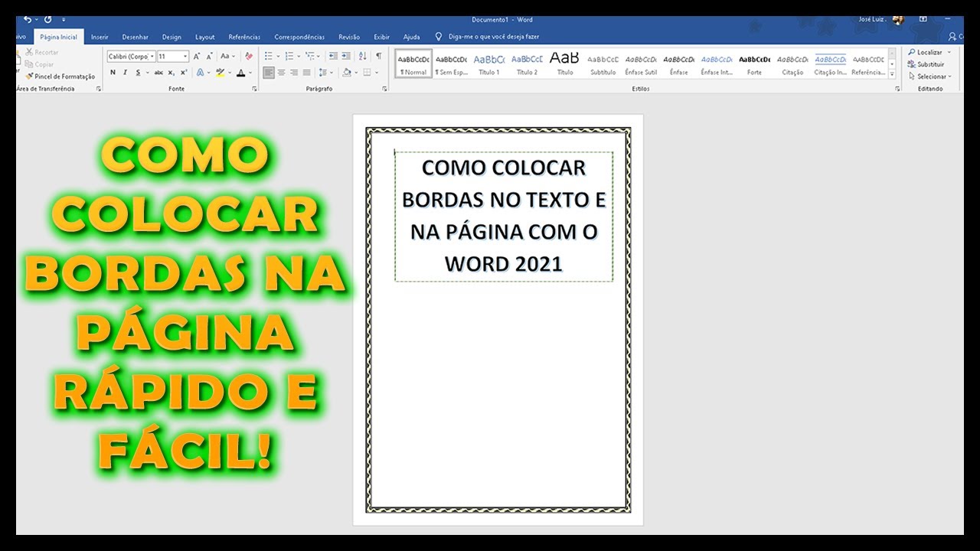Switch to the Layout tab

205,37
